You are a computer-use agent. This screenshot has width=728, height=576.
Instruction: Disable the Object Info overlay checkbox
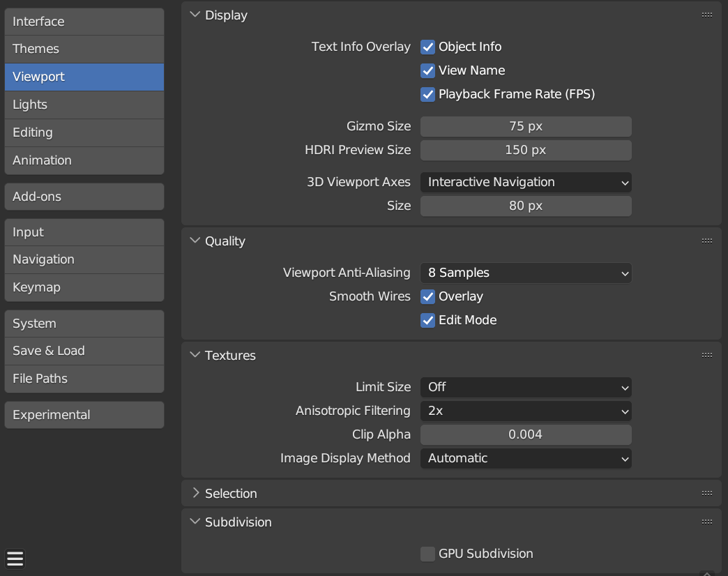pos(427,47)
